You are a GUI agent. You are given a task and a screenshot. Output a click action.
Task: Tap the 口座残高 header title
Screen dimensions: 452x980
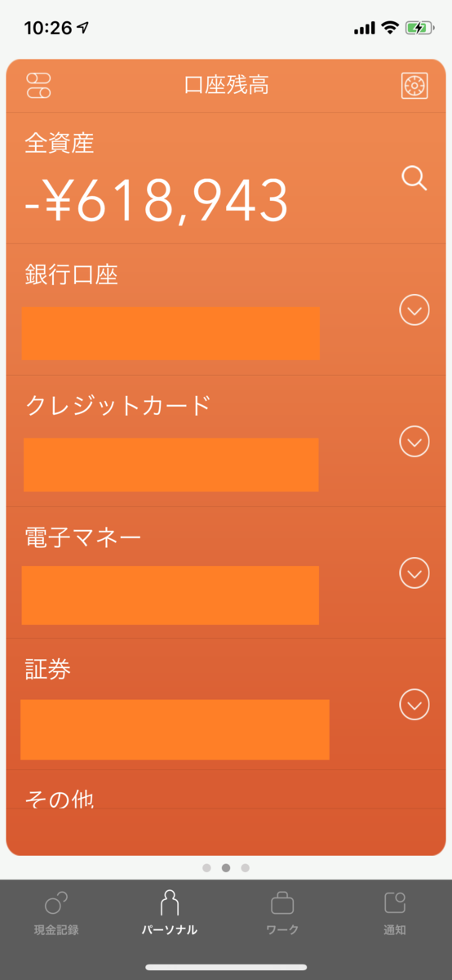click(x=226, y=85)
